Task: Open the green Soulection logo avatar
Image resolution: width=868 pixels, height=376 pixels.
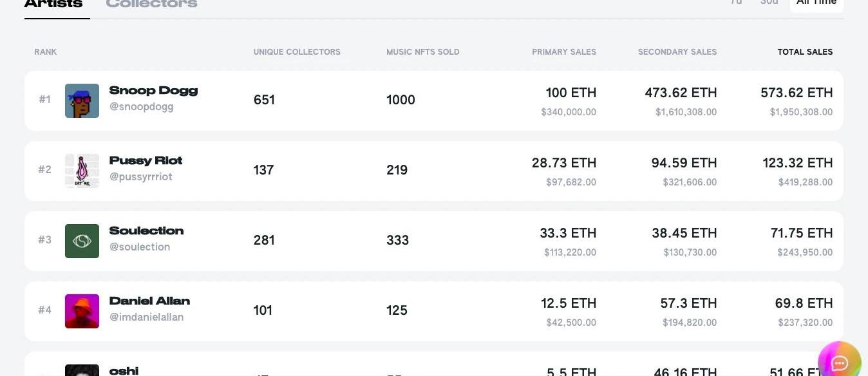Action: pos(82,241)
